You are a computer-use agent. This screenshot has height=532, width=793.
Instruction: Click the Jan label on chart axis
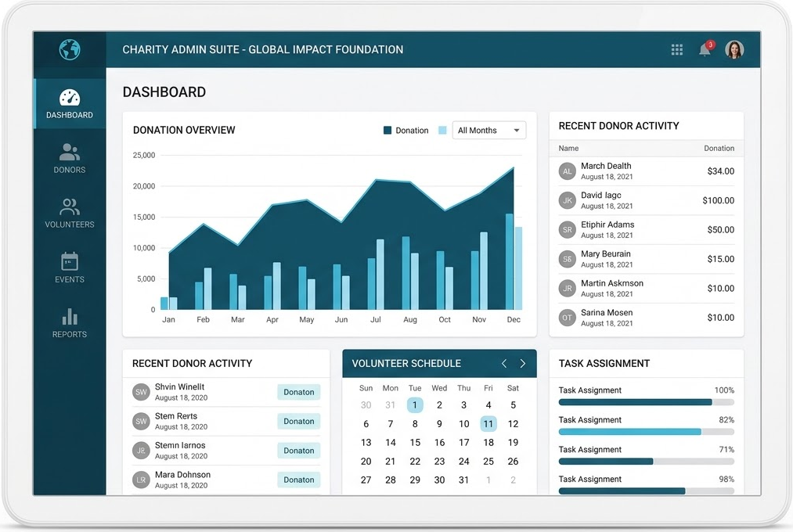[x=168, y=319]
